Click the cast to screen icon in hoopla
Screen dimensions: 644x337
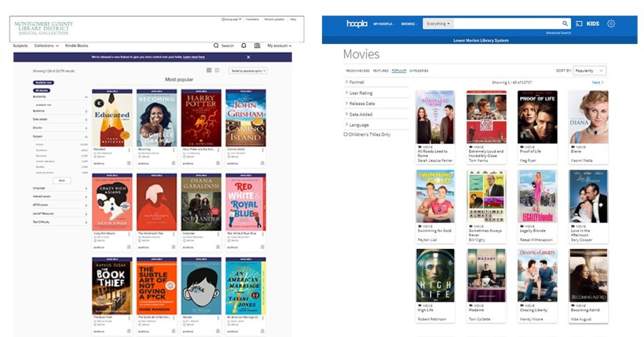[579, 24]
